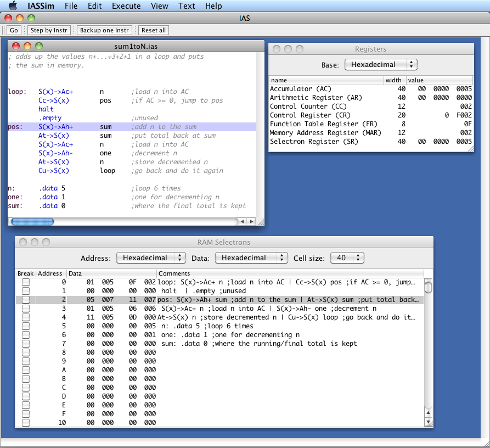490x448 pixels.
Task: Open the RAM Address format dropdown
Action: coord(151,258)
